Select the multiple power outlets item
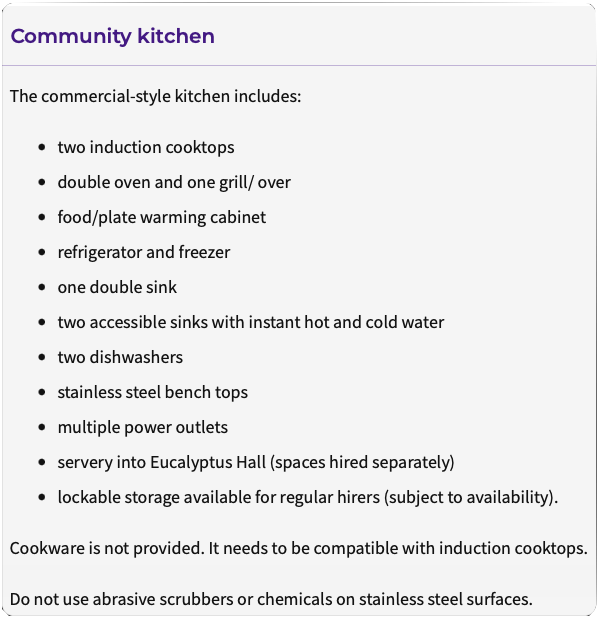Viewport: 599px width, 619px height. pos(143,427)
